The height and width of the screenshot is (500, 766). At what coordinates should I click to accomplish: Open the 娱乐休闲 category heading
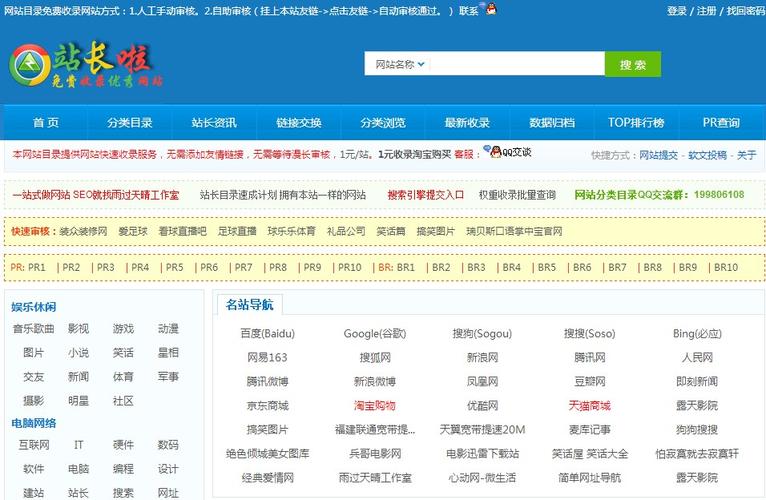34,307
